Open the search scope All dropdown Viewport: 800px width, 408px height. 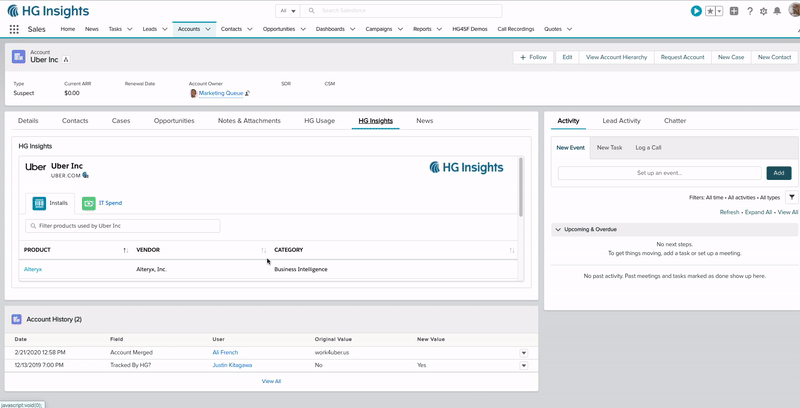coord(288,11)
